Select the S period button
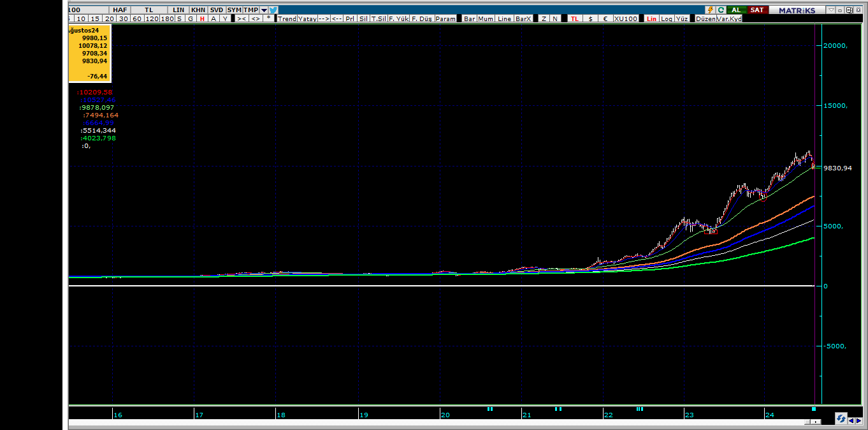 (x=179, y=19)
